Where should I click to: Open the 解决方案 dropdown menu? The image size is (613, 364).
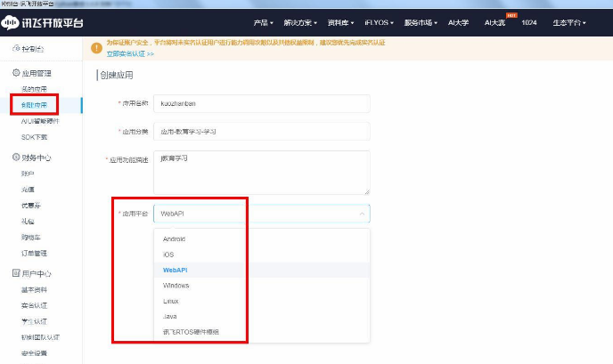pos(300,22)
